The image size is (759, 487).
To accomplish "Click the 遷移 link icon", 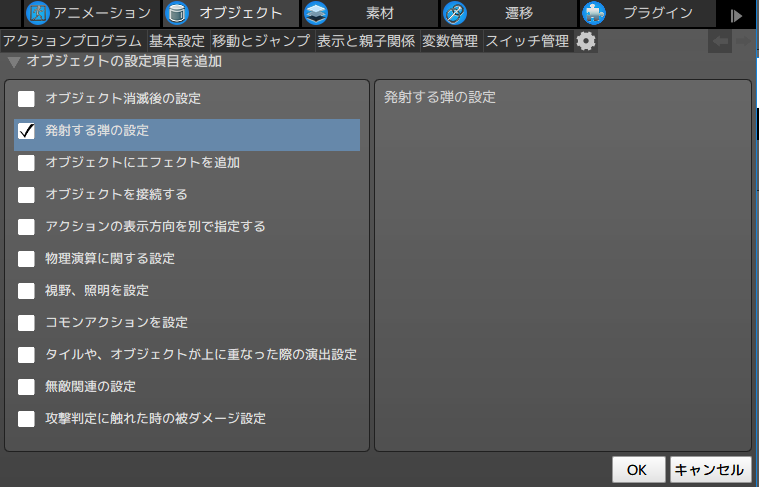I will coord(455,13).
